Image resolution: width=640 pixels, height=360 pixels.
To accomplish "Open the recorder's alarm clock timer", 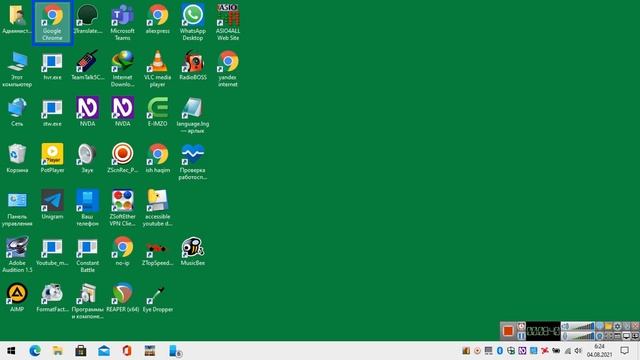I will pyautogui.click(x=522, y=326).
